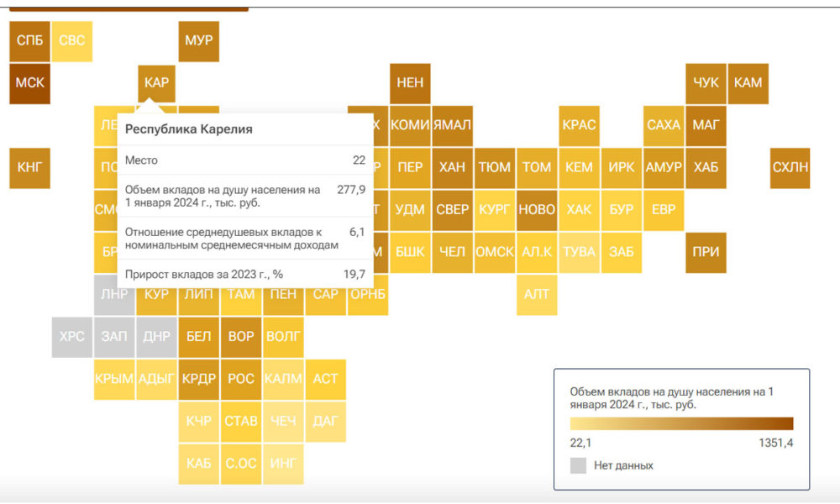Click the СПБ region tile
Image resolution: width=840 pixels, height=504 pixels.
pyautogui.click(x=30, y=41)
